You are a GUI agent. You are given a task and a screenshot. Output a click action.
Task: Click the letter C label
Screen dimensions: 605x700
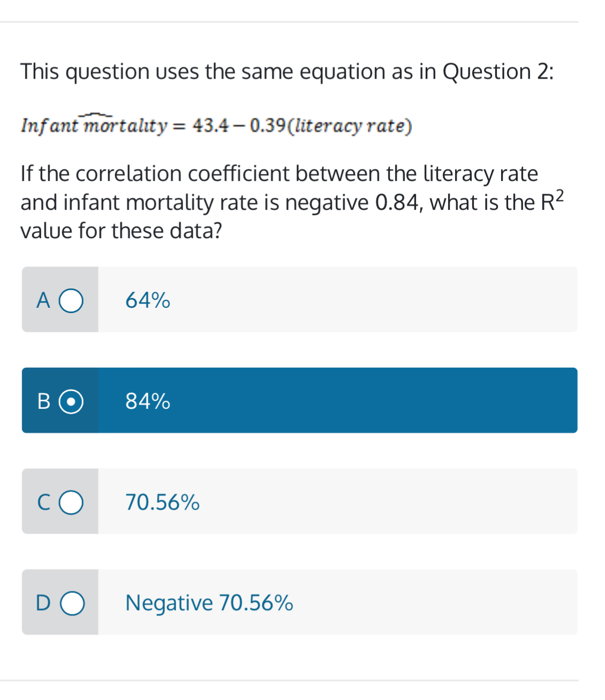43,502
